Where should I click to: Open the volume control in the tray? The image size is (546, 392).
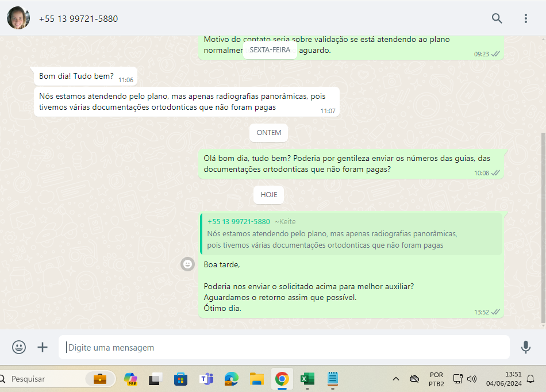pos(472,379)
